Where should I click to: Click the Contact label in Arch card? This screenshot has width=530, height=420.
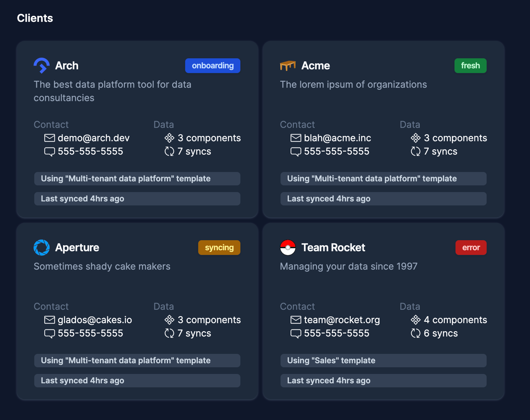click(51, 124)
